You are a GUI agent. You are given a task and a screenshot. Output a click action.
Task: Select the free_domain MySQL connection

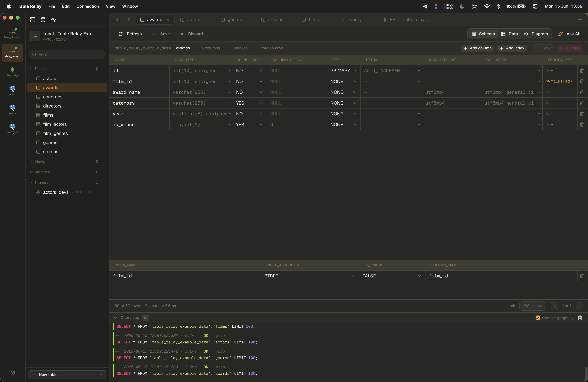[x=12, y=34]
